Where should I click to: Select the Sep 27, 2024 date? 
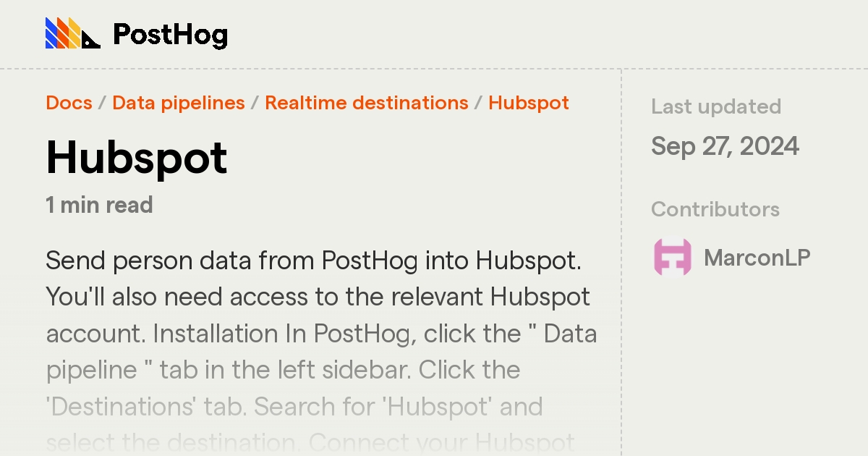pyautogui.click(x=725, y=146)
